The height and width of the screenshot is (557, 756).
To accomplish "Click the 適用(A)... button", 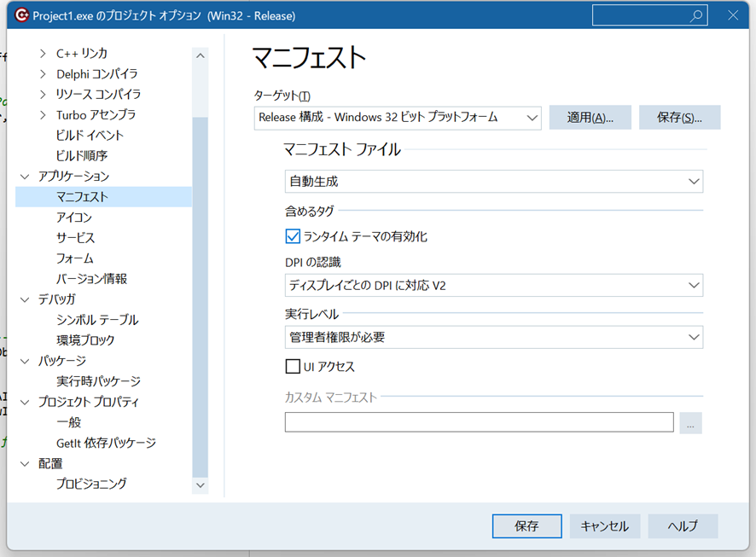I will click(590, 118).
